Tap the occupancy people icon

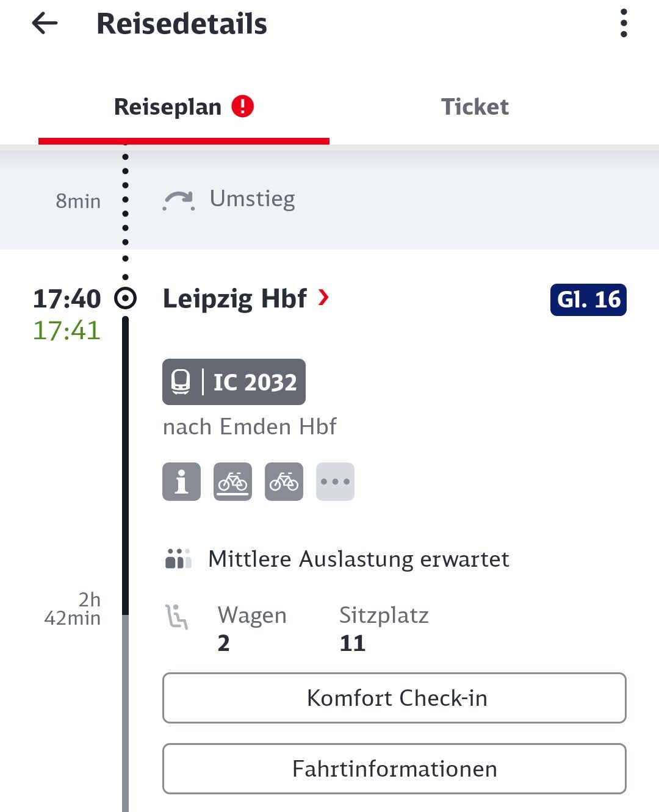[x=178, y=558]
